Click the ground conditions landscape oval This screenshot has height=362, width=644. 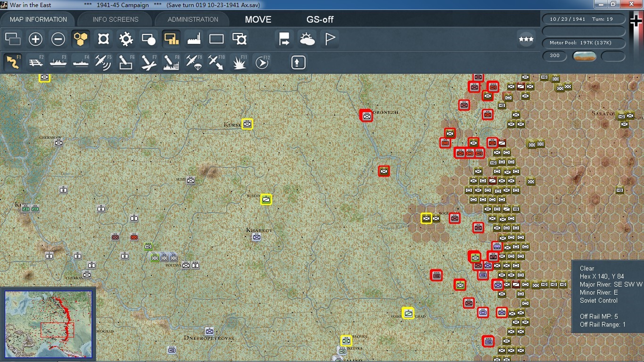click(584, 56)
